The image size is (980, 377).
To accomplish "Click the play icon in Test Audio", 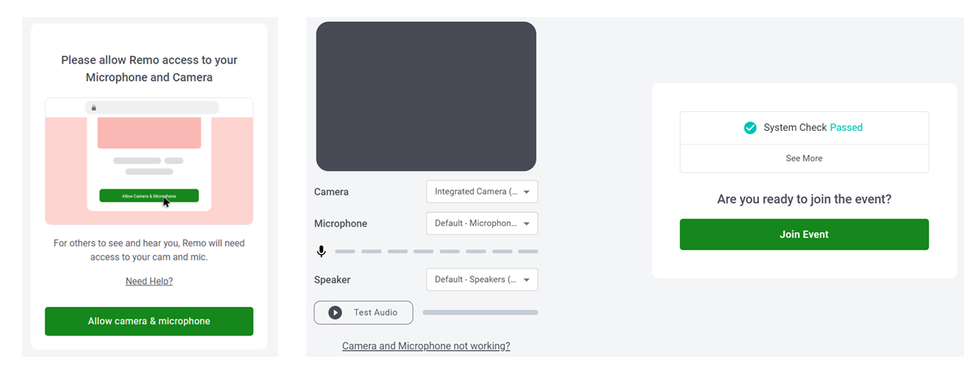I will pos(335,313).
